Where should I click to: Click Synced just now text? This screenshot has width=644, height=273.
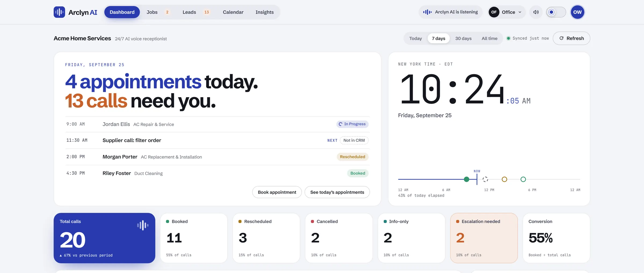click(x=530, y=38)
